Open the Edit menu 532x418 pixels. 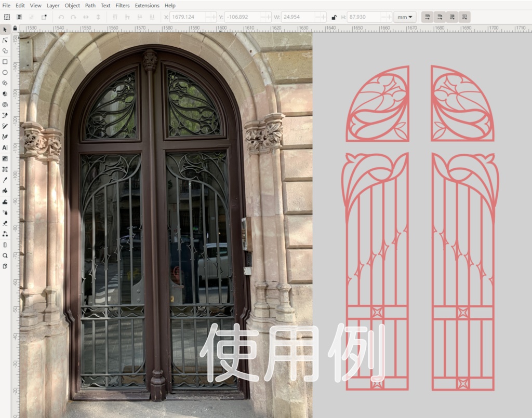[x=20, y=5]
